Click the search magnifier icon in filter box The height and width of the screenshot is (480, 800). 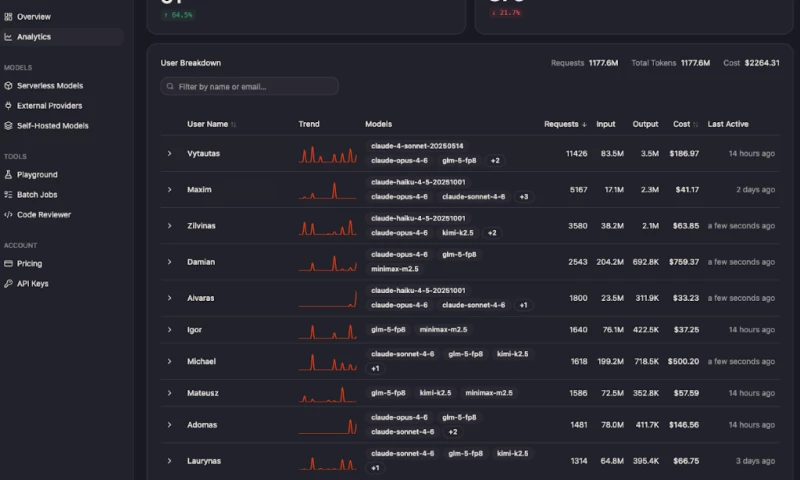tap(170, 87)
